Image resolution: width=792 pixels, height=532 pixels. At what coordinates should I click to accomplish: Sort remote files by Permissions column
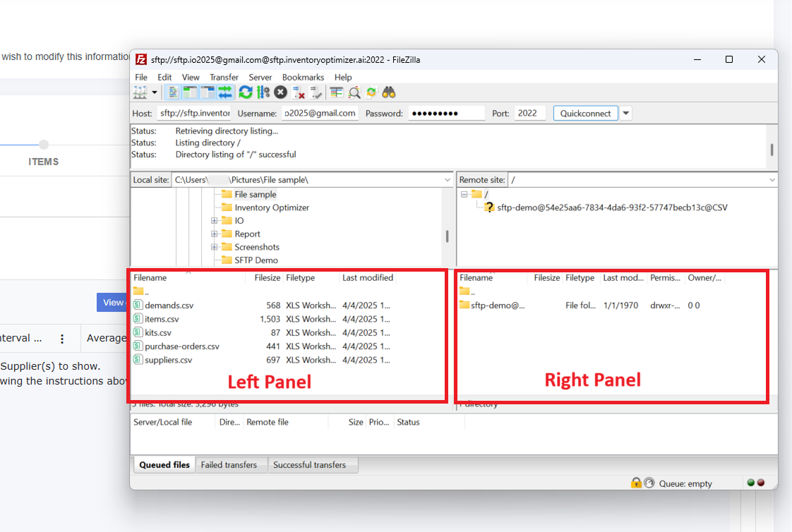click(665, 277)
